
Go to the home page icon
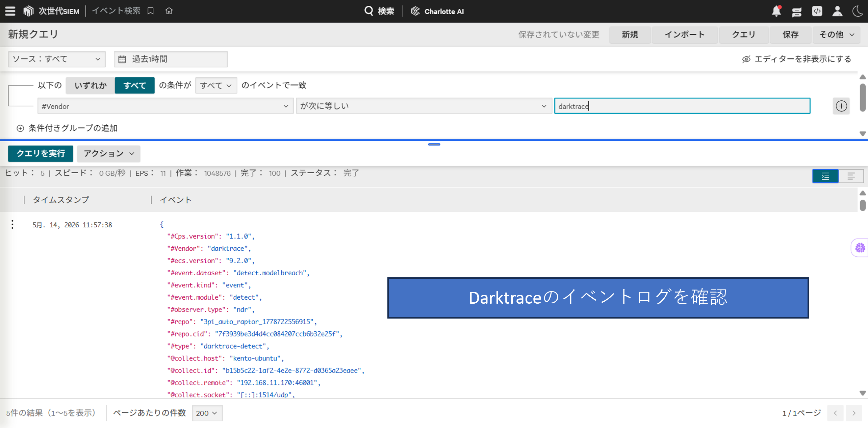coord(169,11)
